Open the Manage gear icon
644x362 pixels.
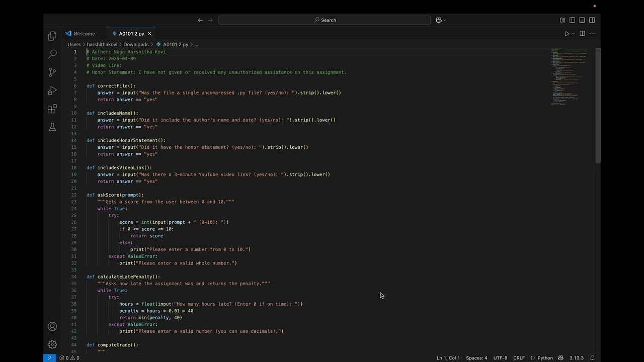[52, 344]
